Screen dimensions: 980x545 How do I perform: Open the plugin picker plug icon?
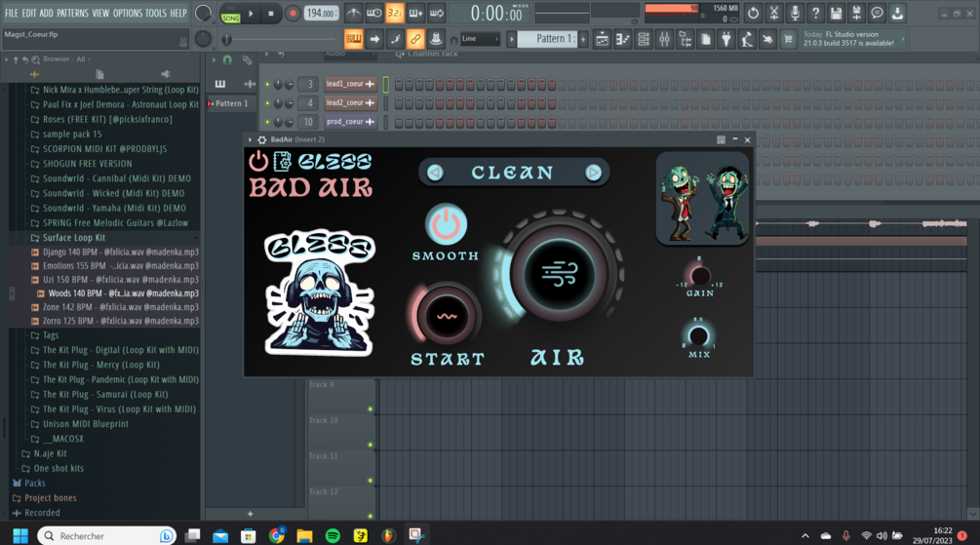[x=726, y=39]
